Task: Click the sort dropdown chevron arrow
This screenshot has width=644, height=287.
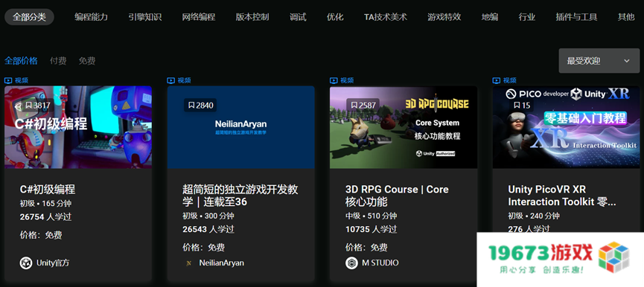Action: [627, 61]
